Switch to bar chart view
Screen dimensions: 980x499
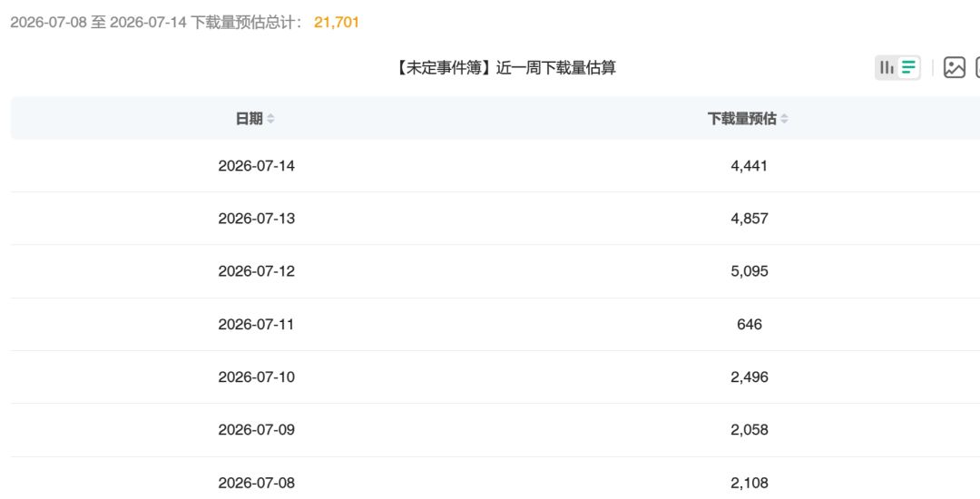pos(887,67)
